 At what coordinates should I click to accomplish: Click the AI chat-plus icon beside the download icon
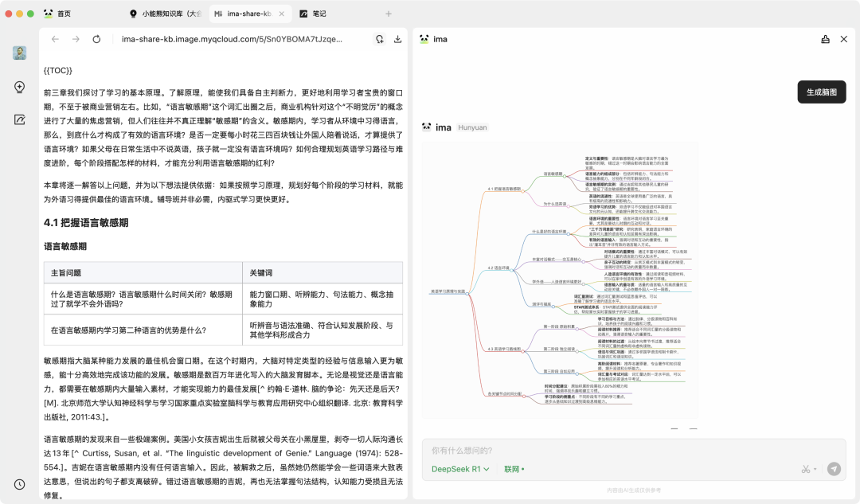click(x=380, y=39)
